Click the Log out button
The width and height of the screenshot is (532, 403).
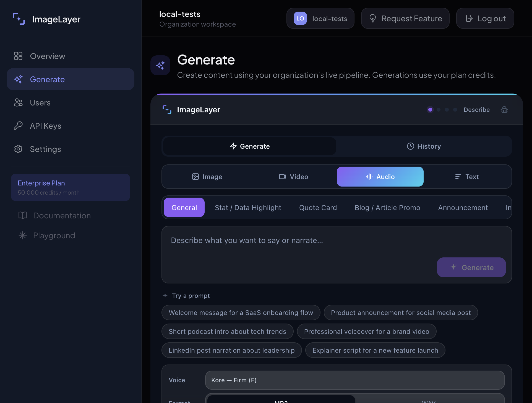(x=485, y=18)
